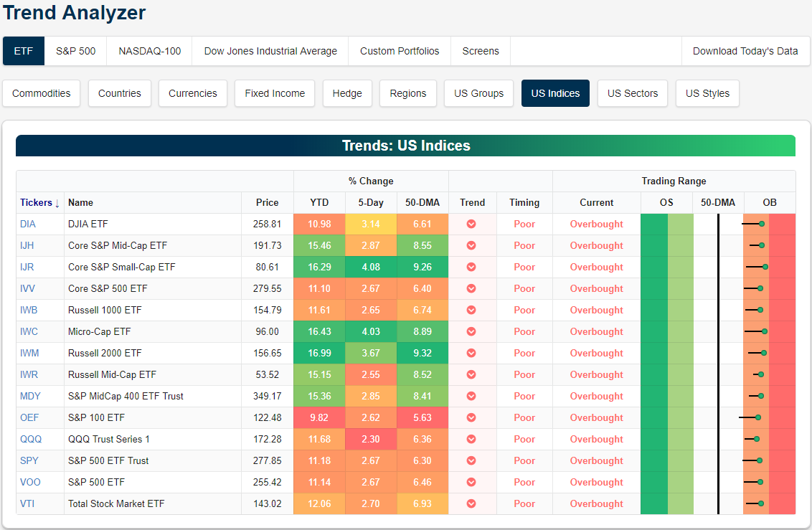Click the trend icon in IWM row
This screenshot has height=530, width=812.
pyautogui.click(x=471, y=353)
